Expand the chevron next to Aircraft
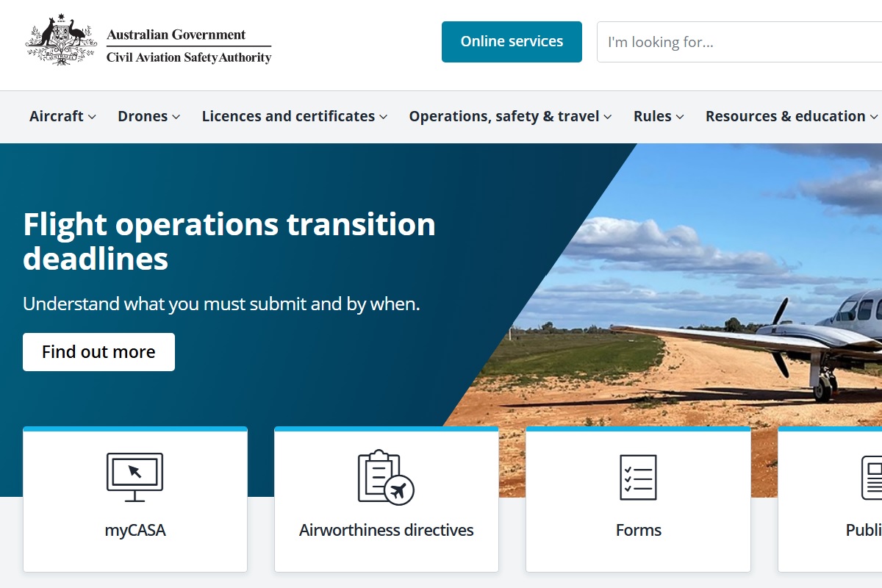Viewport: 882px width, 588px height. pyautogui.click(x=92, y=117)
